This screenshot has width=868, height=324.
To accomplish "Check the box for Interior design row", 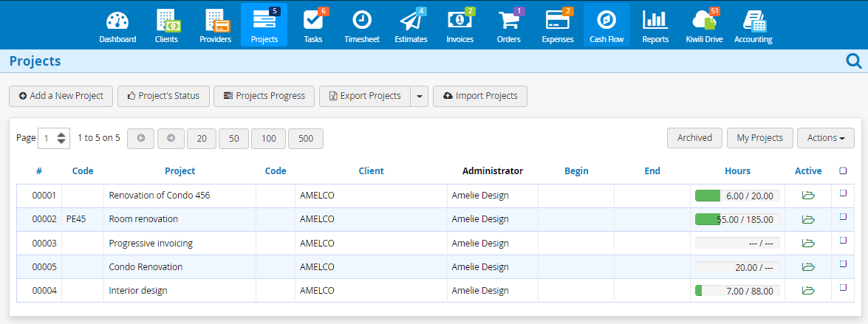I will click(843, 288).
